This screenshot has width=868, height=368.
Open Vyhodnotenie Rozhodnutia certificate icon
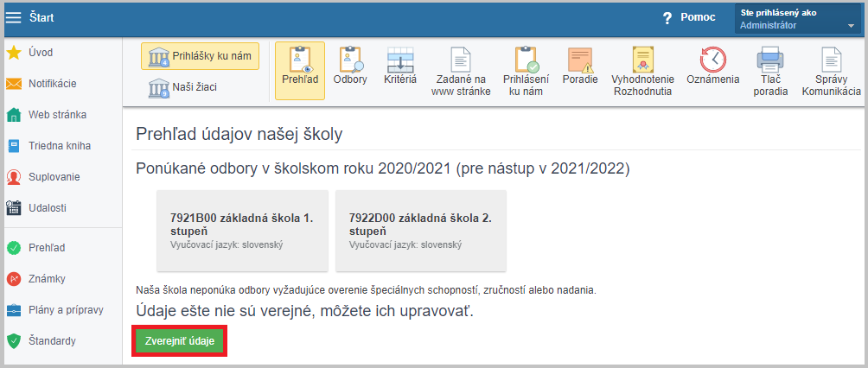(x=642, y=60)
